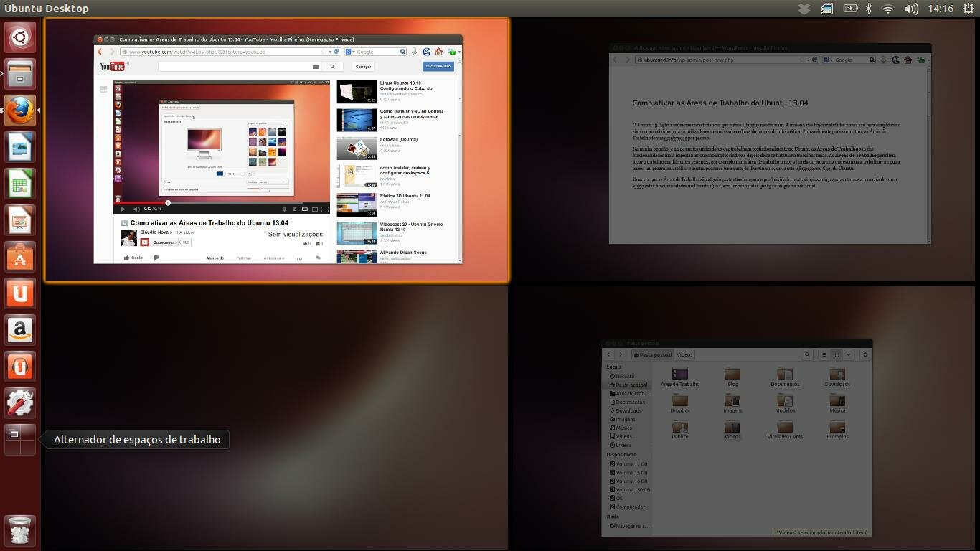This screenshot has width=980, height=551.
Task: Open the YouTube player settings gear
Action: [284, 209]
